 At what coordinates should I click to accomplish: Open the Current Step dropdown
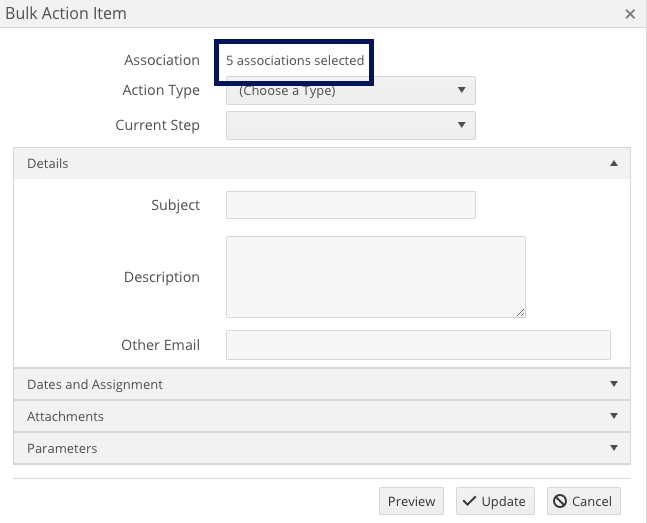click(x=351, y=125)
